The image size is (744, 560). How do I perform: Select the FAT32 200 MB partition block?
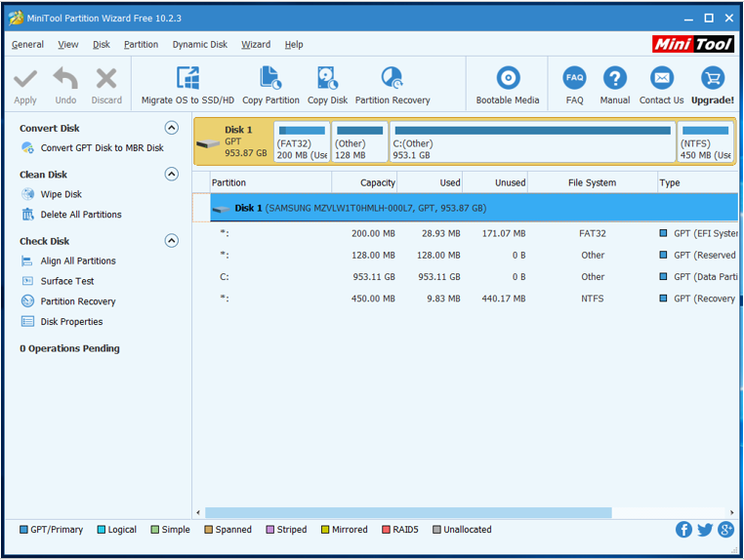coord(302,141)
